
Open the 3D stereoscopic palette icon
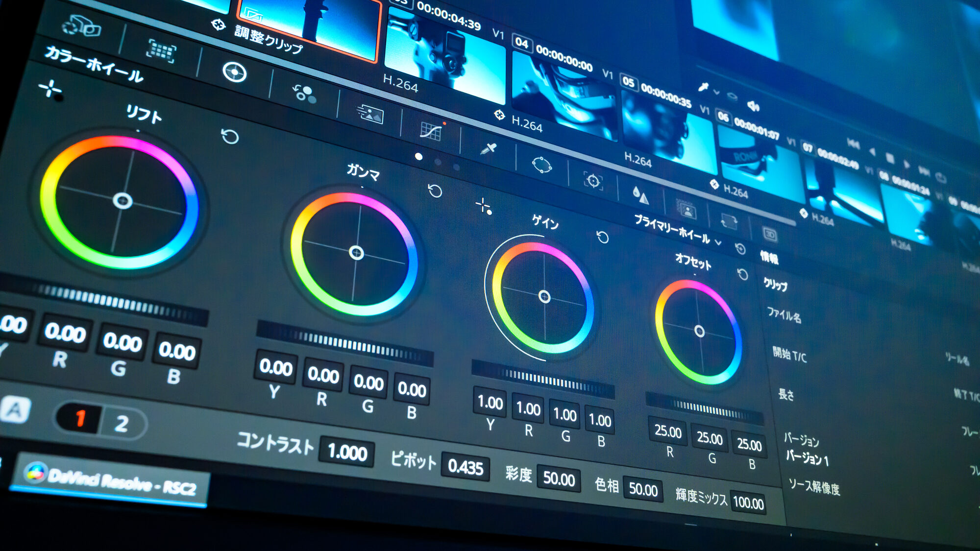pyautogui.click(x=770, y=235)
